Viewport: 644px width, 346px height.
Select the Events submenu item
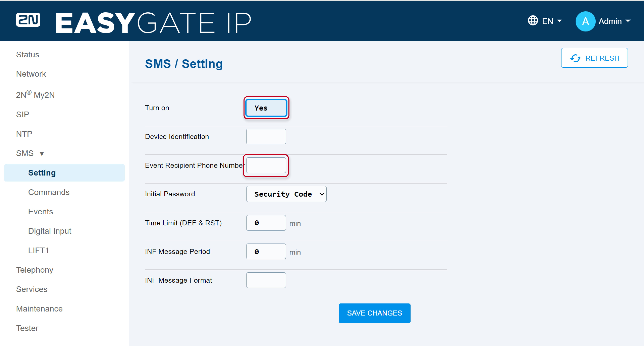coord(40,212)
